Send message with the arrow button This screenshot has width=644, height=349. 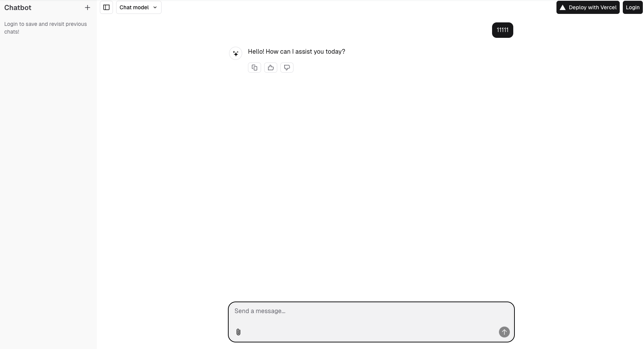tap(504, 332)
